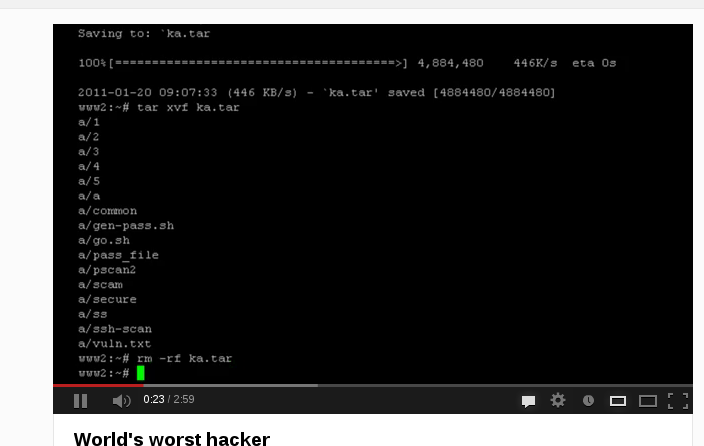This screenshot has width=704, height=446.
Task: Add video to Watch Later with the clock icon
Action: (588, 401)
